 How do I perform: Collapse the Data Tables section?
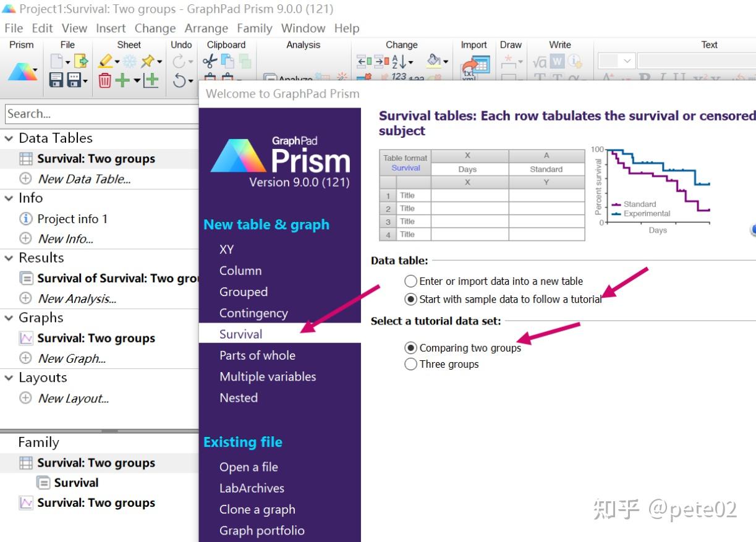click(9, 138)
